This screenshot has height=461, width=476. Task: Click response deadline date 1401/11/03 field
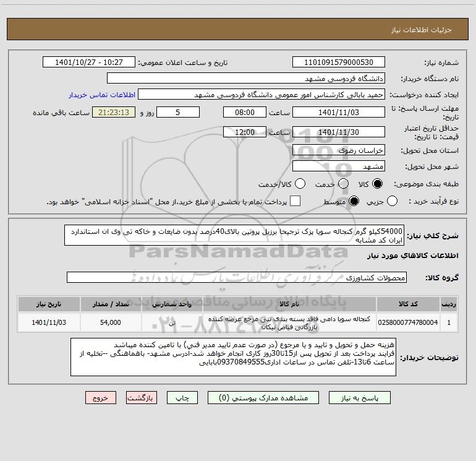tap(339, 112)
